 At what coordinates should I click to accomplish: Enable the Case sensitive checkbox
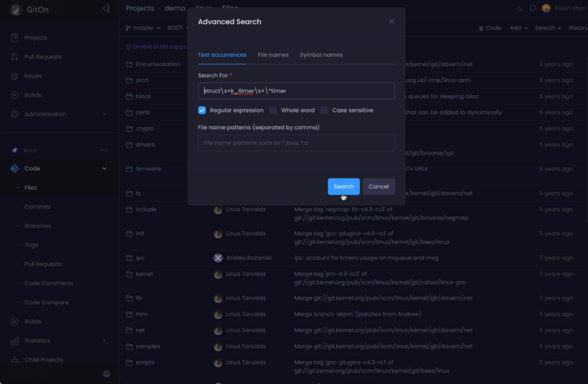pyautogui.click(x=324, y=110)
